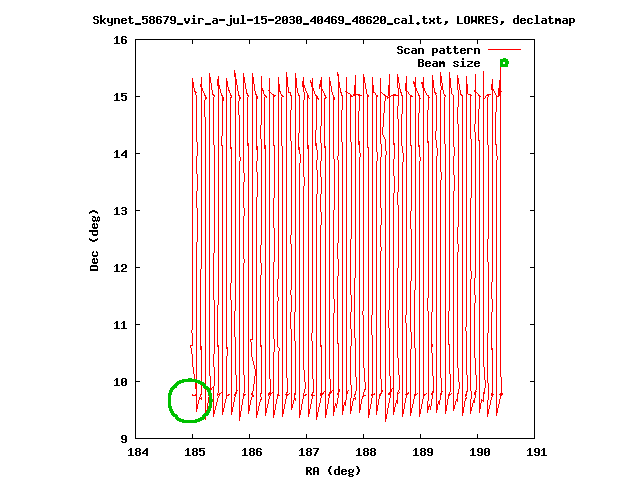Click the y-axis tick label 11
Image resolution: width=640 pixels, height=480 pixels.
coord(120,325)
